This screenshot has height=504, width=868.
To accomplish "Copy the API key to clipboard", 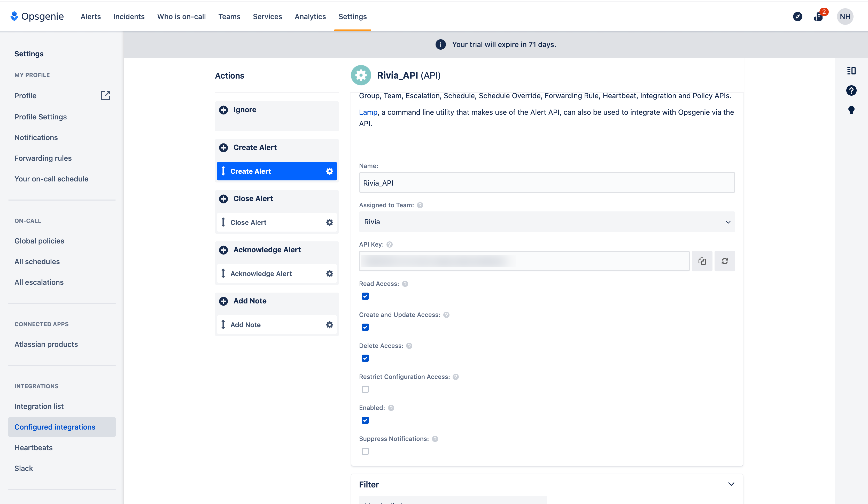I will click(702, 261).
